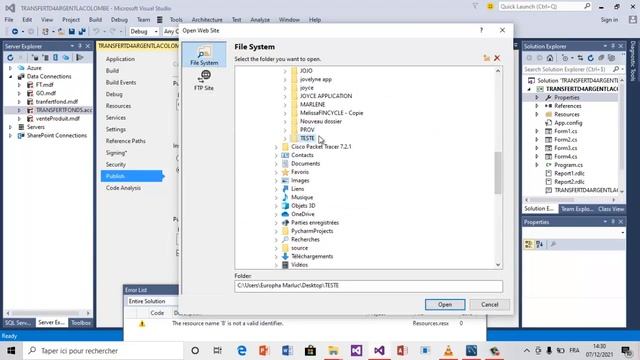Switch to Team Explorer tab
640x360 pixels.
click(x=576, y=209)
